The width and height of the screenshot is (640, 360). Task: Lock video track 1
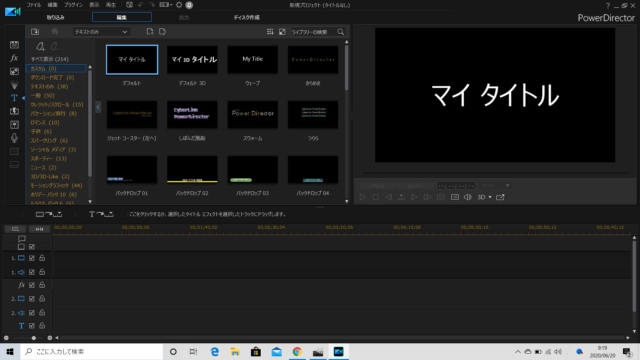pyautogui.click(x=42, y=258)
